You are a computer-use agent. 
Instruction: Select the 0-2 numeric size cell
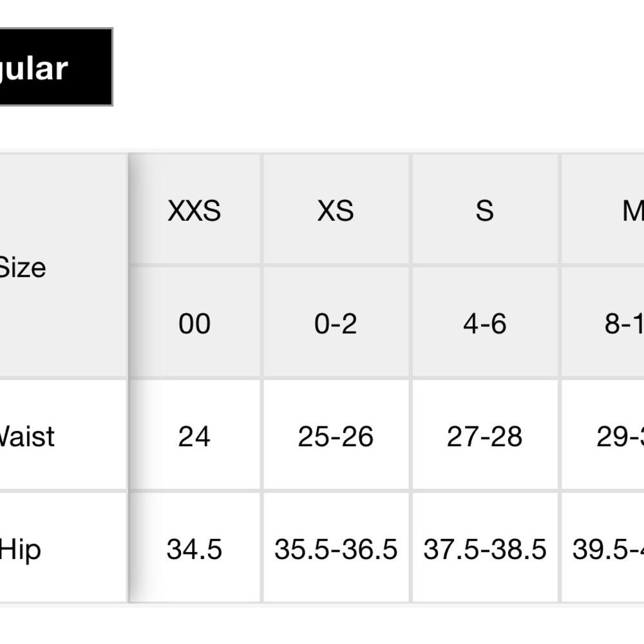336,323
